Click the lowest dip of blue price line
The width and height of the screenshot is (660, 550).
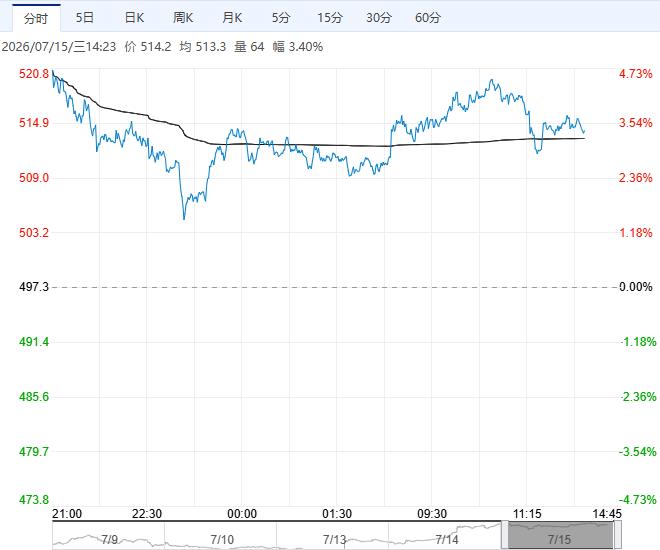tap(184, 218)
